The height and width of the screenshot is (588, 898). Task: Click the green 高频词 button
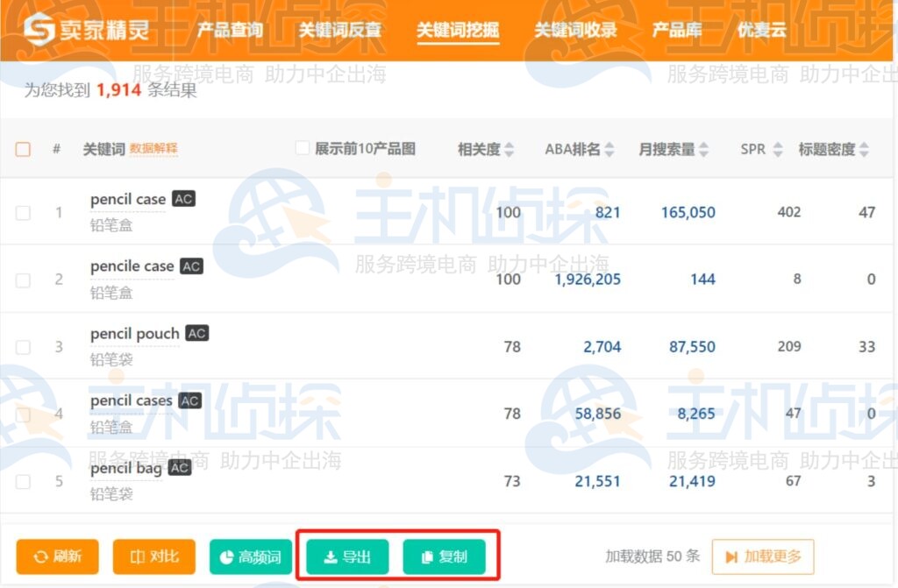[x=250, y=556]
